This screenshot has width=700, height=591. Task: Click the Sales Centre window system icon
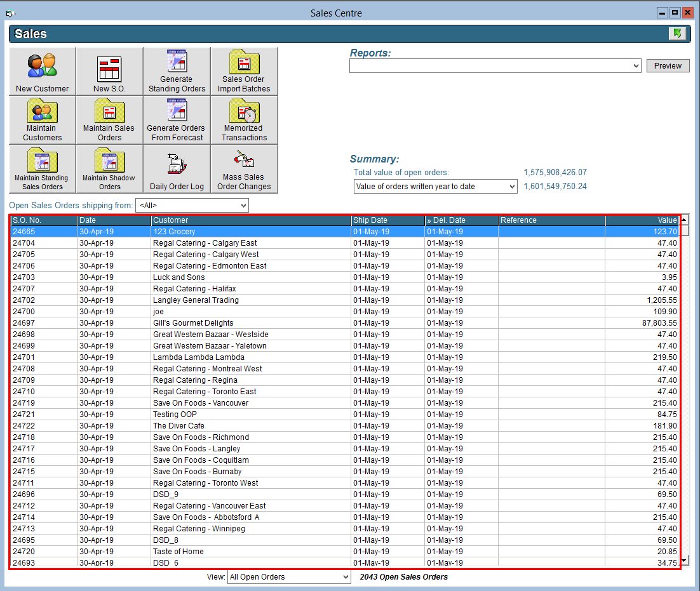click(x=10, y=13)
